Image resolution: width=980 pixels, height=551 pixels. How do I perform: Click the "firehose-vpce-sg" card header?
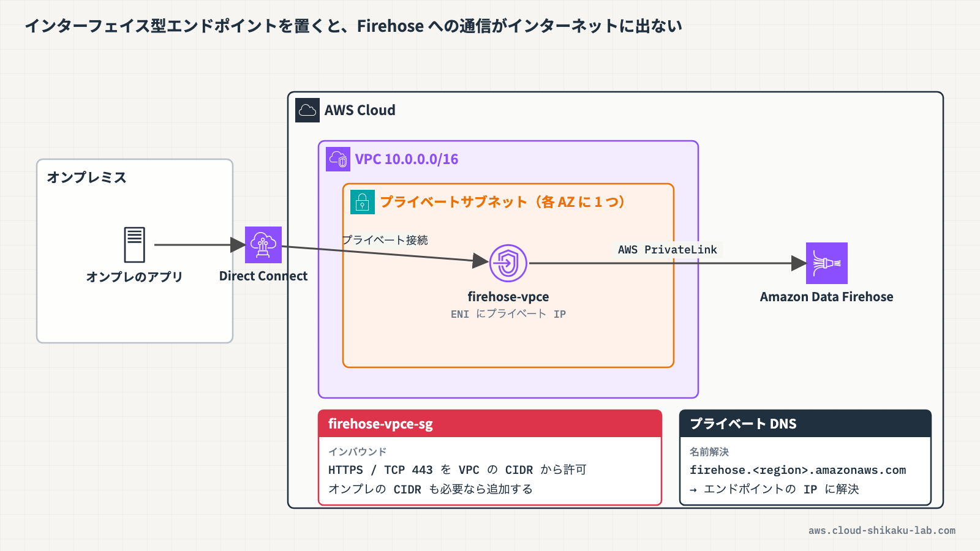[x=490, y=424]
